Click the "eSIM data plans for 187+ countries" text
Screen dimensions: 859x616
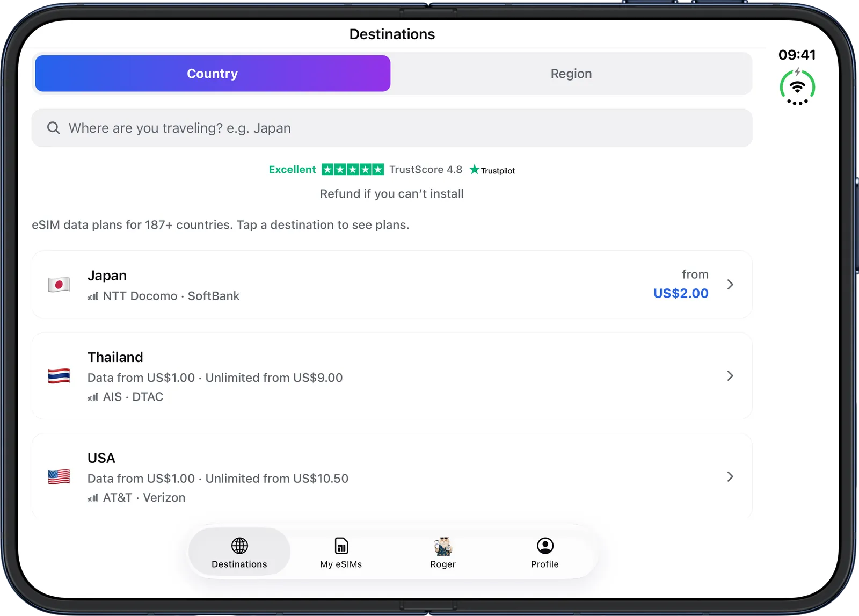tap(221, 225)
